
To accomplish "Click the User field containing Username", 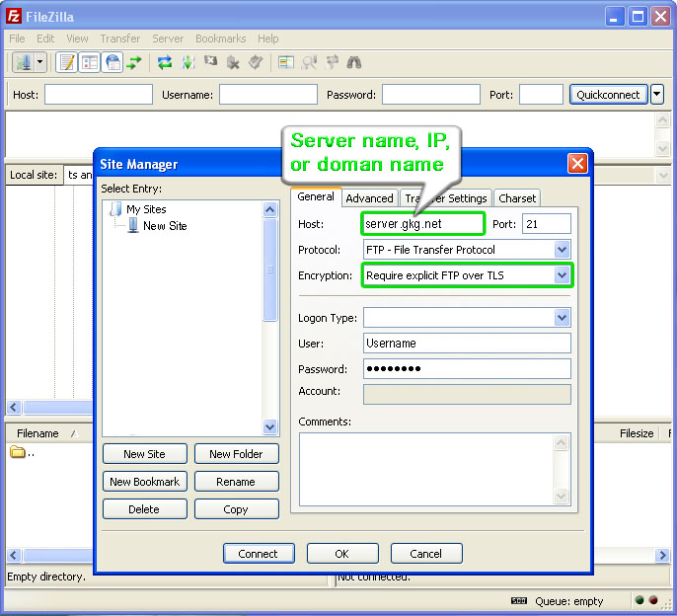I will [467, 343].
